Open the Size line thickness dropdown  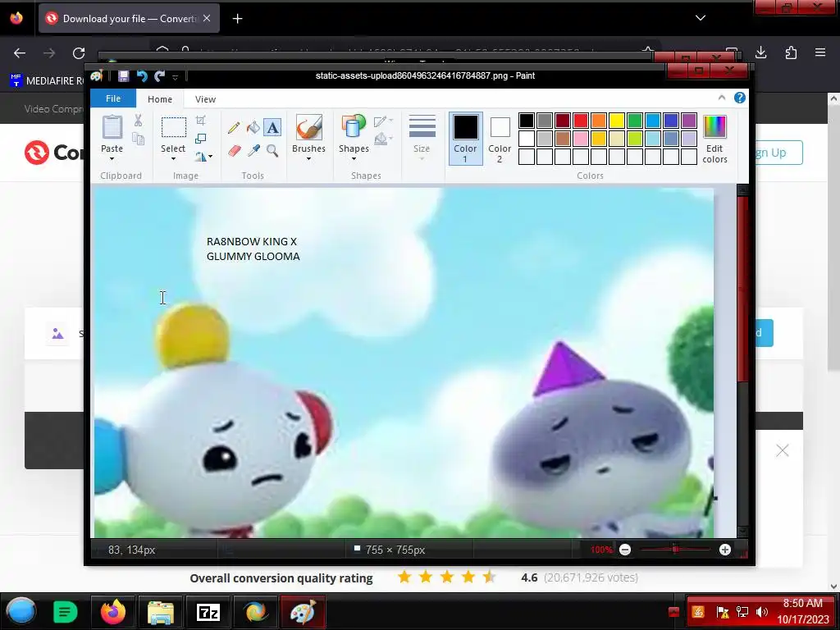pyautogui.click(x=422, y=137)
